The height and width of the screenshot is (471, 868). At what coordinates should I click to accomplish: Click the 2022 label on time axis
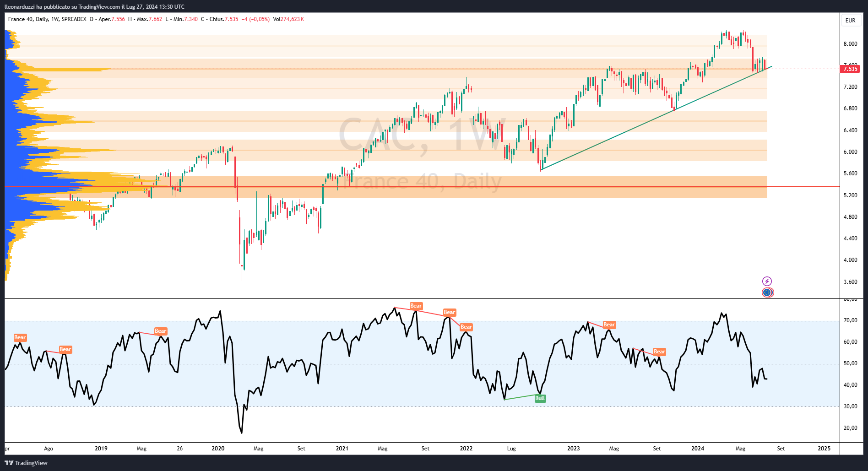466,449
